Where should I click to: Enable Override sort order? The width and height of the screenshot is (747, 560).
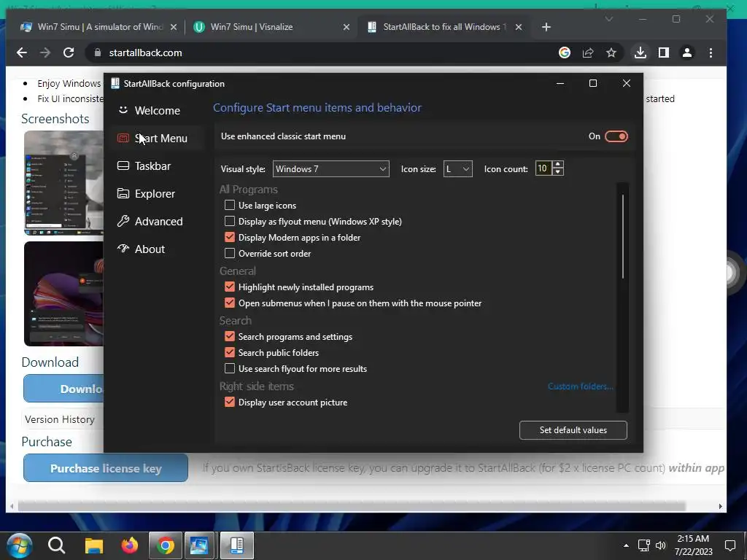(230, 253)
